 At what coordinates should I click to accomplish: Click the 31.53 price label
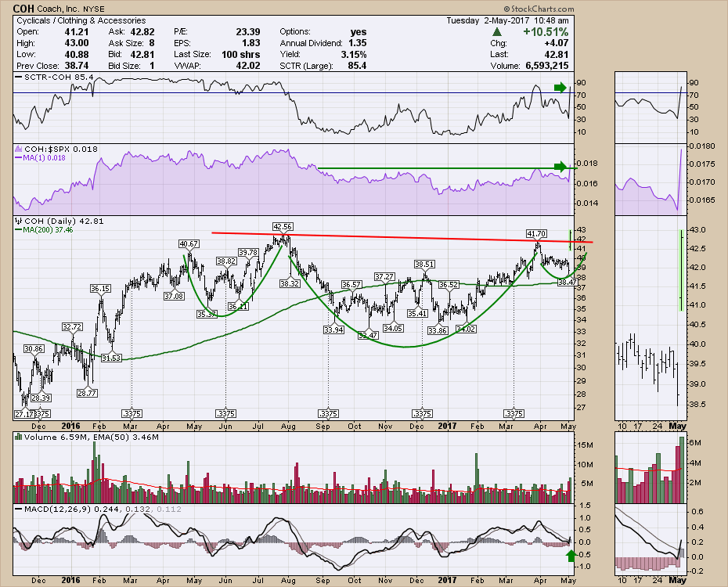click(x=111, y=358)
